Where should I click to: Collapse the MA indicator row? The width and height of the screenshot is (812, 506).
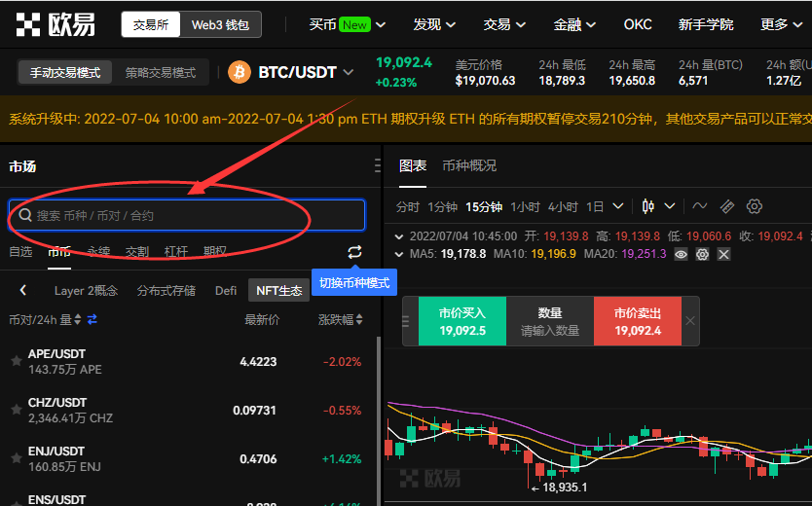coord(399,254)
